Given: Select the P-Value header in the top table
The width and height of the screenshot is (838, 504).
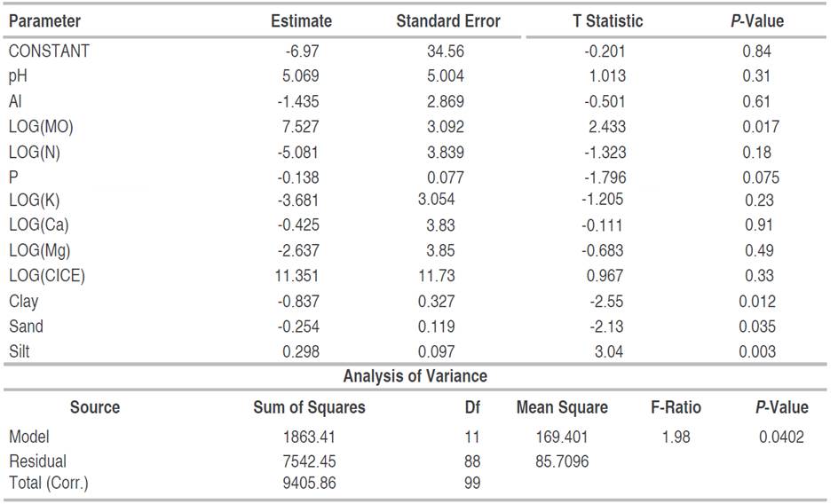Looking at the screenshot, I should tap(757, 20).
